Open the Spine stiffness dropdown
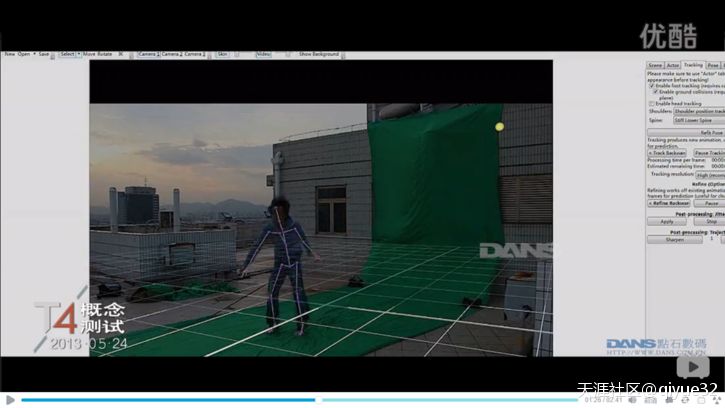This screenshot has width=725, height=408. pos(699,120)
